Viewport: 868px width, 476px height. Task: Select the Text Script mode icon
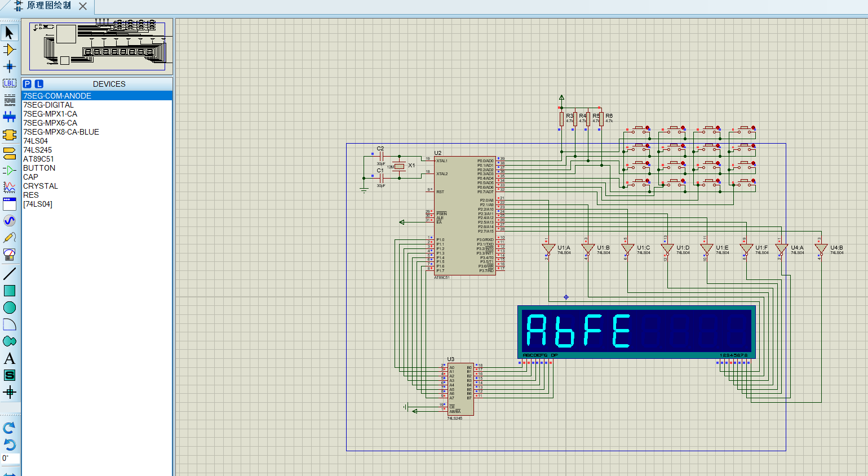pyautogui.click(x=9, y=100)
